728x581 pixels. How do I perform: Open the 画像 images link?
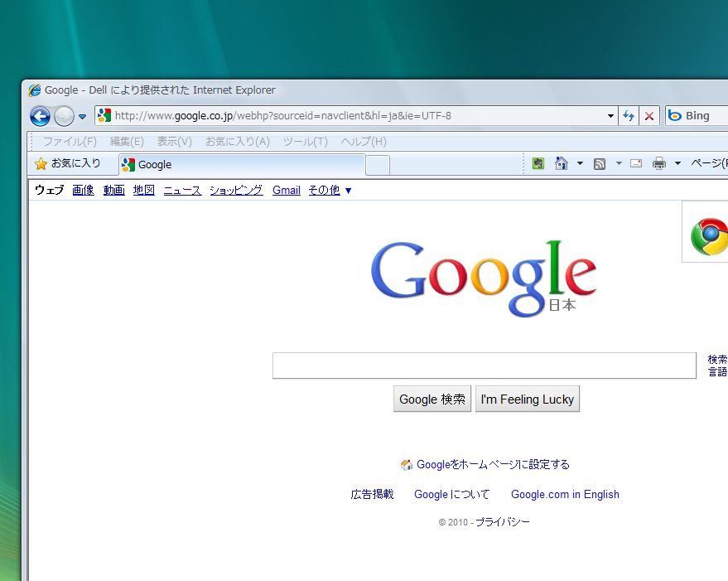tap(83, 190)
